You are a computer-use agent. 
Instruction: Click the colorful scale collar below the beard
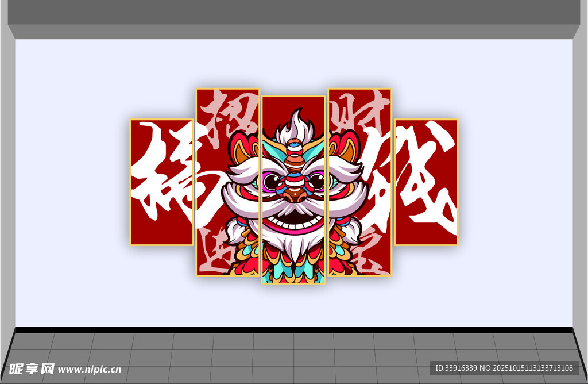coord(294,270)
